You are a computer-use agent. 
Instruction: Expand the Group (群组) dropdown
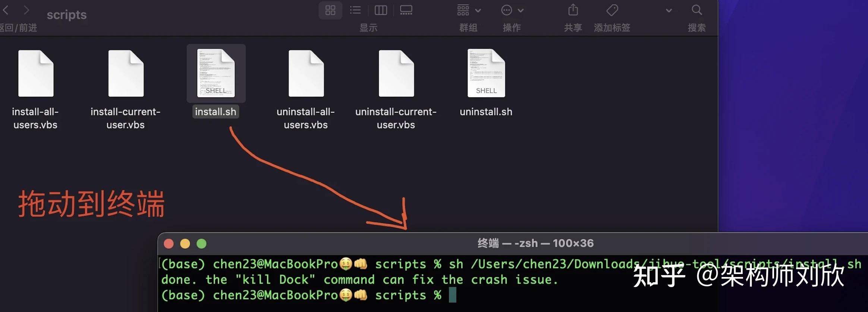[x=469, y=10]
